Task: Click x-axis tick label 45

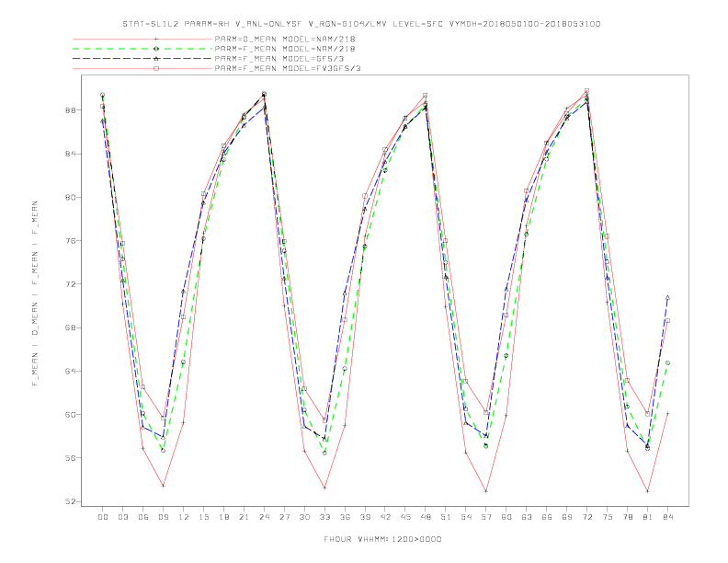Action: click(x=405, y=517)
